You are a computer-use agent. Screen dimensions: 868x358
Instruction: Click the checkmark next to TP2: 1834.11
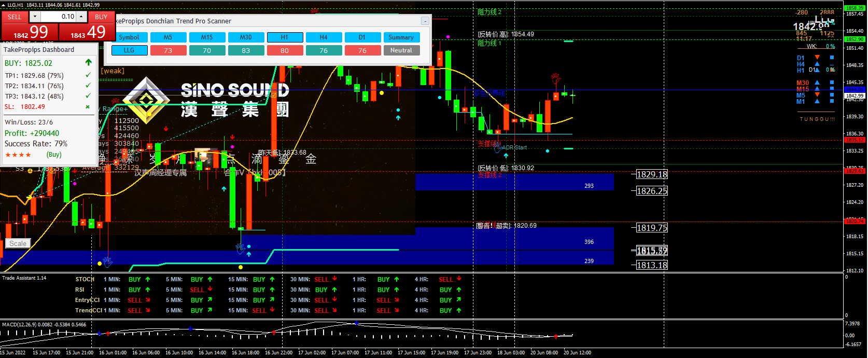[88, 86]
